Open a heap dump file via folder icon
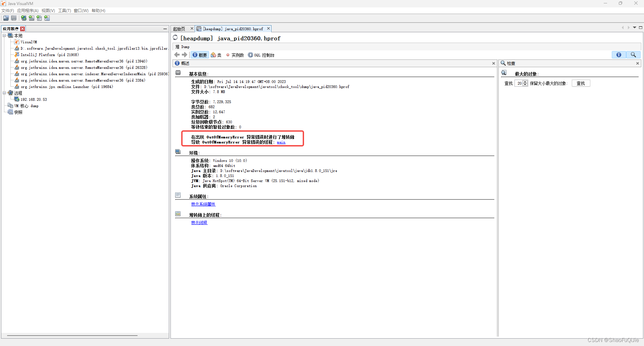Viewport: 644px width, 346px height. pos(6,18)
